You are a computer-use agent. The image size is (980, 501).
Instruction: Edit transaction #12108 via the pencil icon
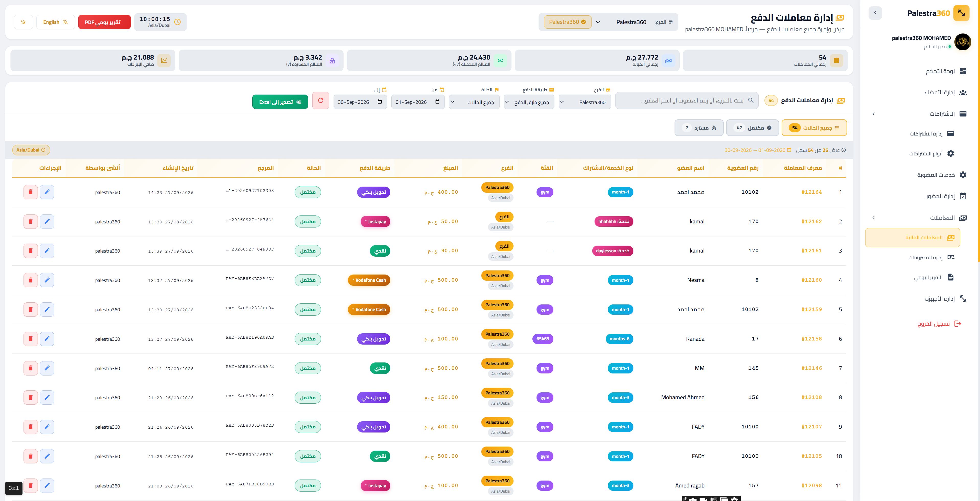coord(47,397)
